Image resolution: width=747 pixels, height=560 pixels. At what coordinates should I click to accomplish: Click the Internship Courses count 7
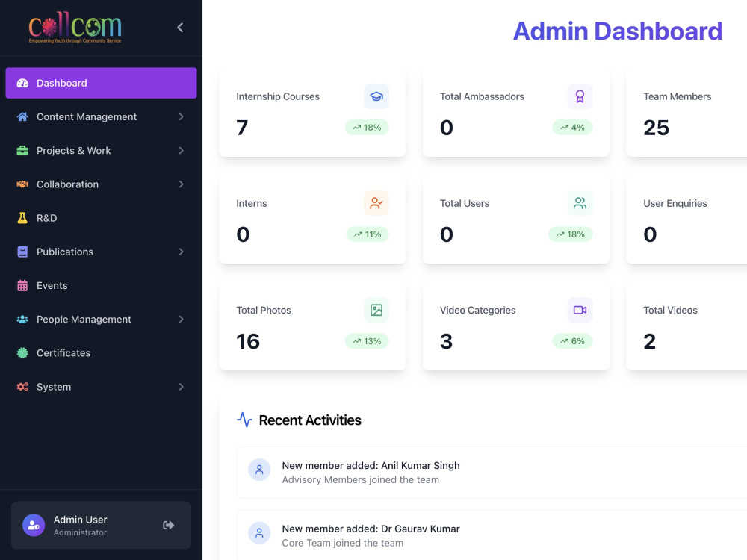tap(242, 128)
